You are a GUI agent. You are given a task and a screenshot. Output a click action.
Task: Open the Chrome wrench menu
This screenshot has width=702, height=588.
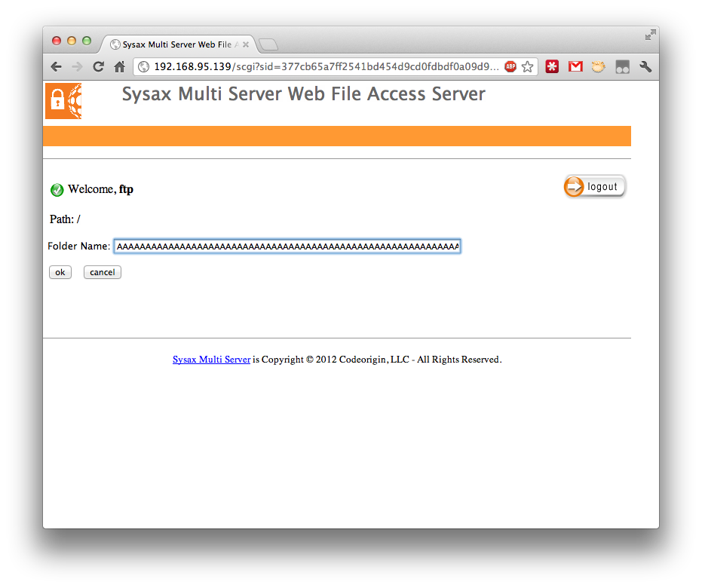coord(645,67)
